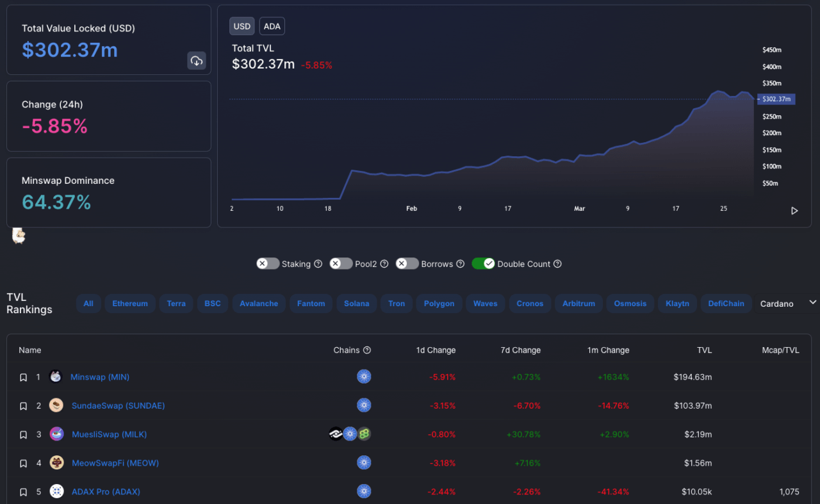Open the Chains column help icon

(x=367, y=350)
